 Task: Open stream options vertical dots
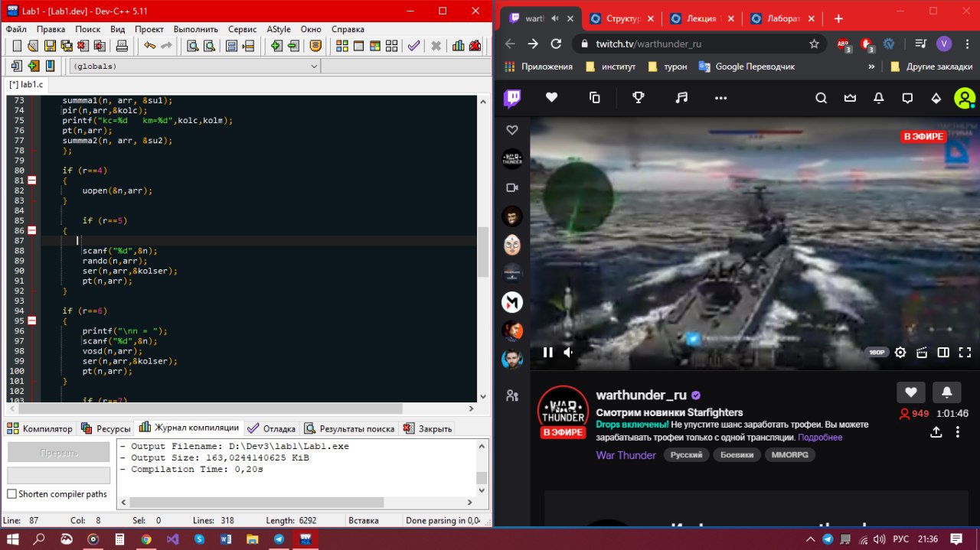pyautogui.click(x=958, y=431)
